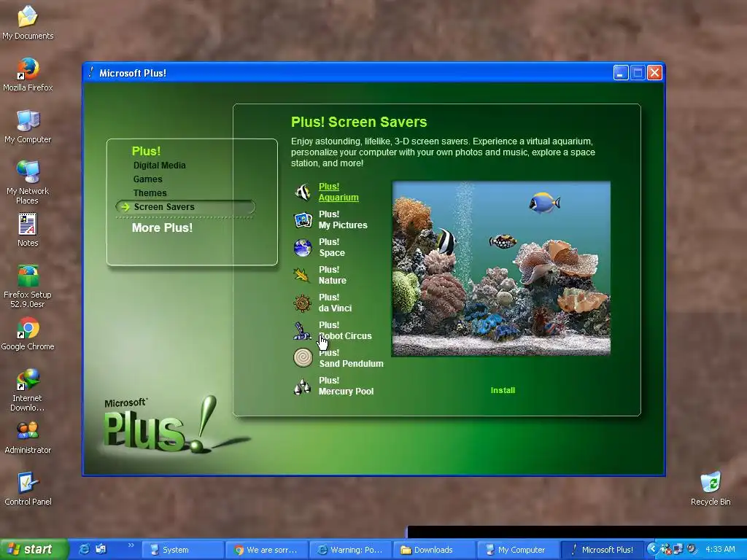Click the Mercury Pool droplets icon
Screen dimensions: 747x560
coord(302,386)
